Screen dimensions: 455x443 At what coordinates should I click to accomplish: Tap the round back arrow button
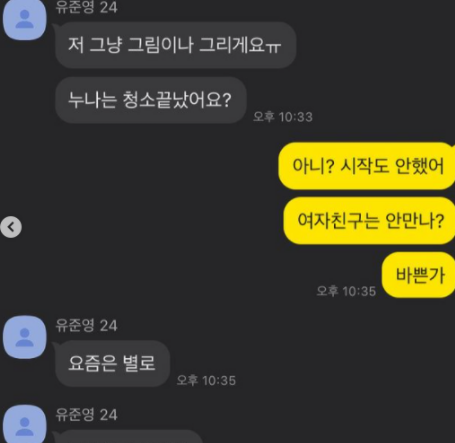11,227
